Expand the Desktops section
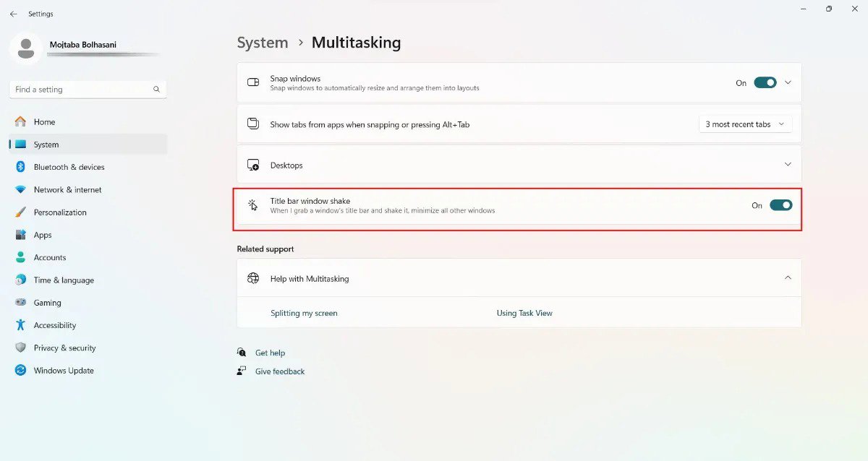Image resolution: width=868 pixels, height=461 pixels. point(788,165)
